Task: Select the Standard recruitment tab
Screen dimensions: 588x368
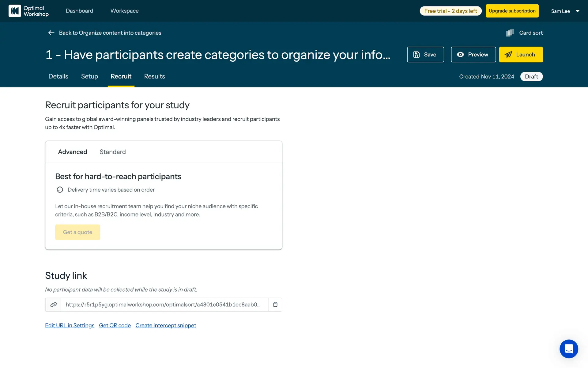Action: coord(112,152)
